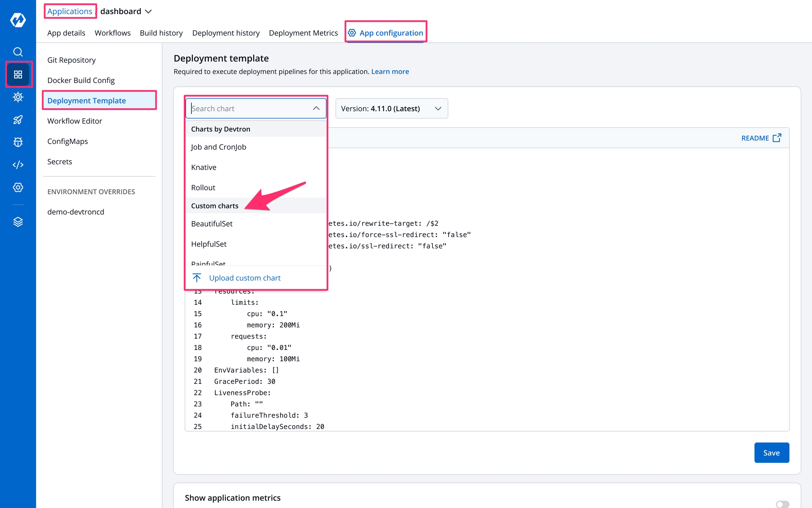Collapse chart selector with chevron arrow
This screenshot has width=812, height=508.
coord(316,109)
